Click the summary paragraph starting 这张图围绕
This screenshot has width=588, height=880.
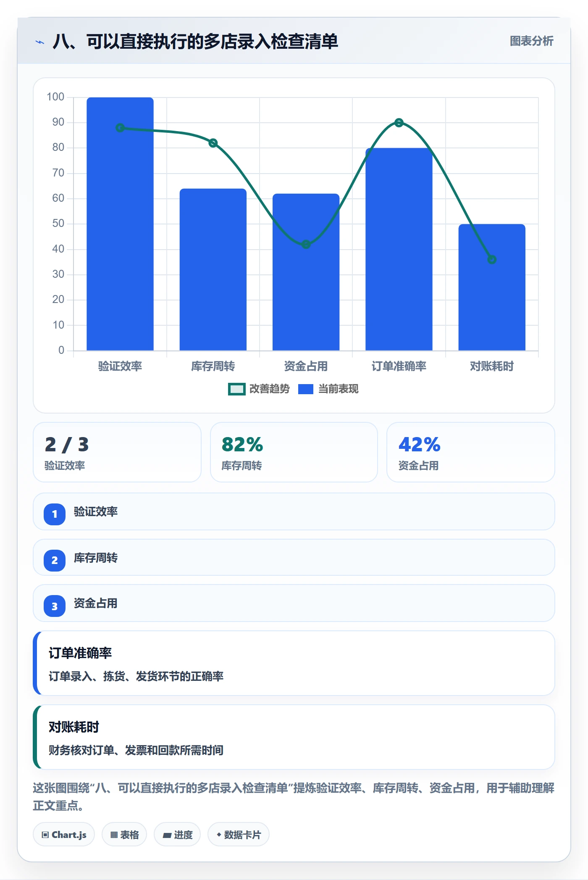(294, 797)
